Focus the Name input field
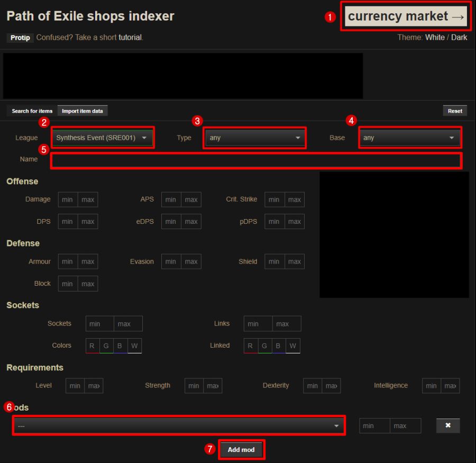Image resolution: width=476 pixels, height=463 pixels. pyautogui.click(x=257, y=161)
